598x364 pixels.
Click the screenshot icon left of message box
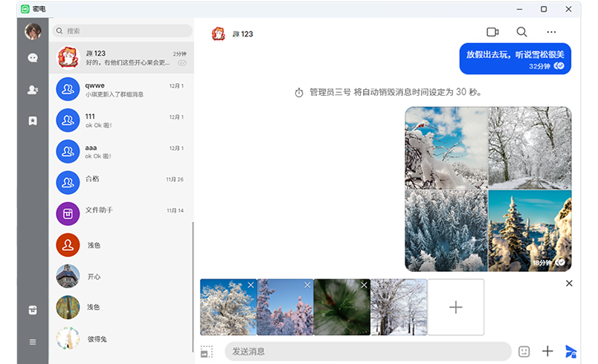207,351
